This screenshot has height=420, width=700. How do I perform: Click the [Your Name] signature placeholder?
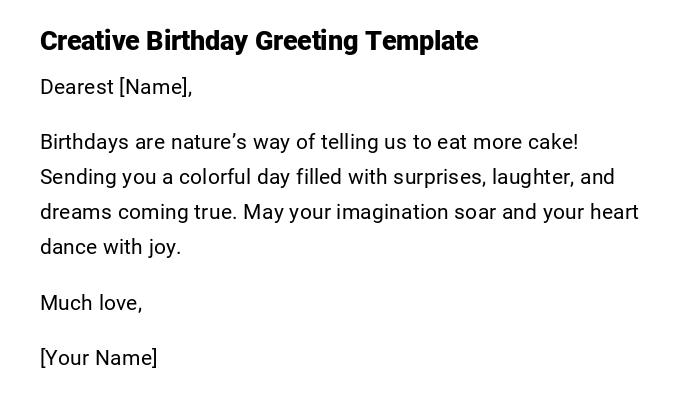(98, 358)
